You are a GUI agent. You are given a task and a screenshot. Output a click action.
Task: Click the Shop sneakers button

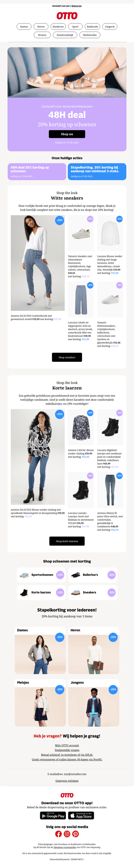pyautogui.click(x=67, y=357)
